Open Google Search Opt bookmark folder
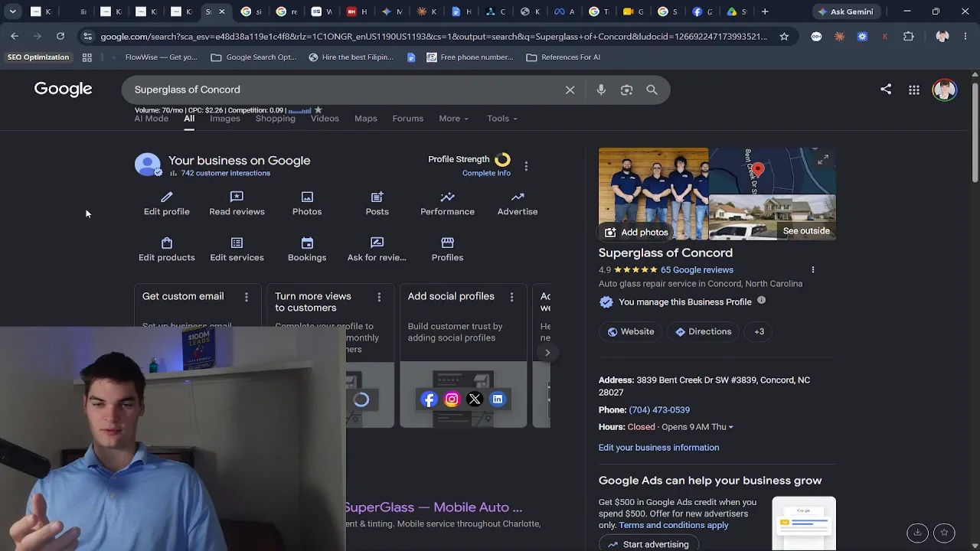980x551 pixels. pos(253,57)
